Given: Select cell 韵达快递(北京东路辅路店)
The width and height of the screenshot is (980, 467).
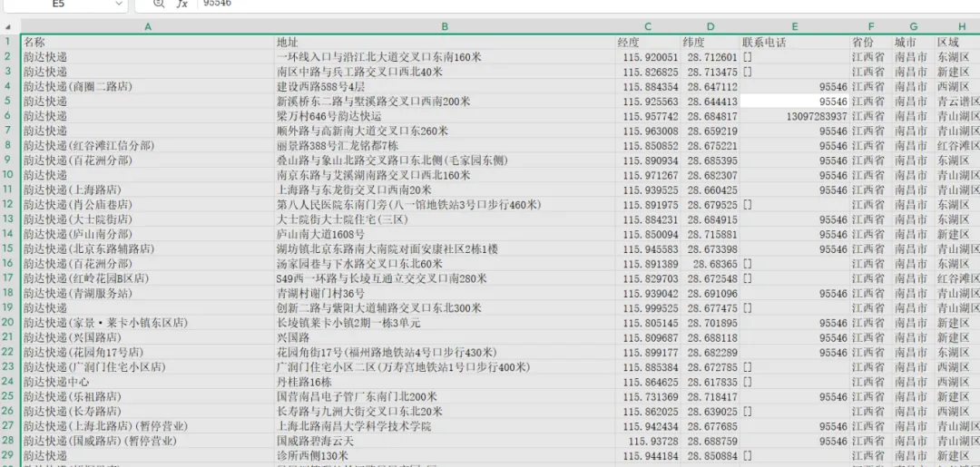Looking at the screenshot, I should pyautogui.click(x=148, y=249).
